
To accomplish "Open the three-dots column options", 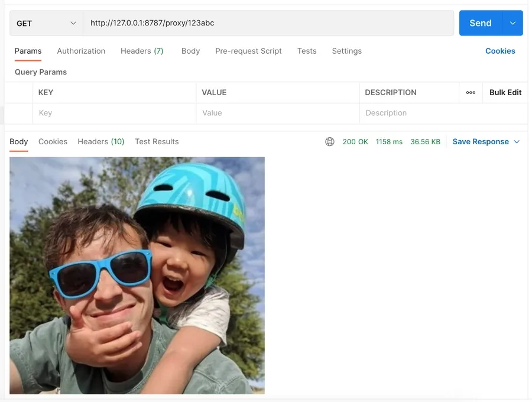I will (471, 93).
